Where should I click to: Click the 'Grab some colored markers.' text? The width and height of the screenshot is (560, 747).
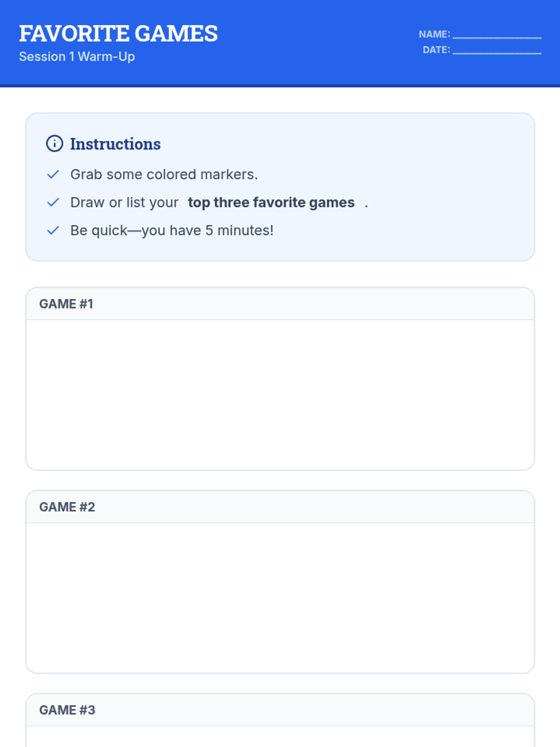(164, 175)
